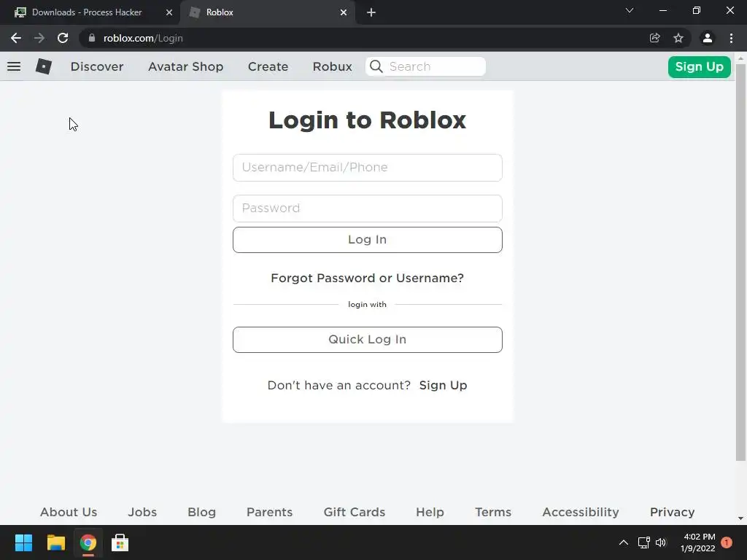747x560 pixels.
Task: Focus the Password field
Action: pos(368,209)
